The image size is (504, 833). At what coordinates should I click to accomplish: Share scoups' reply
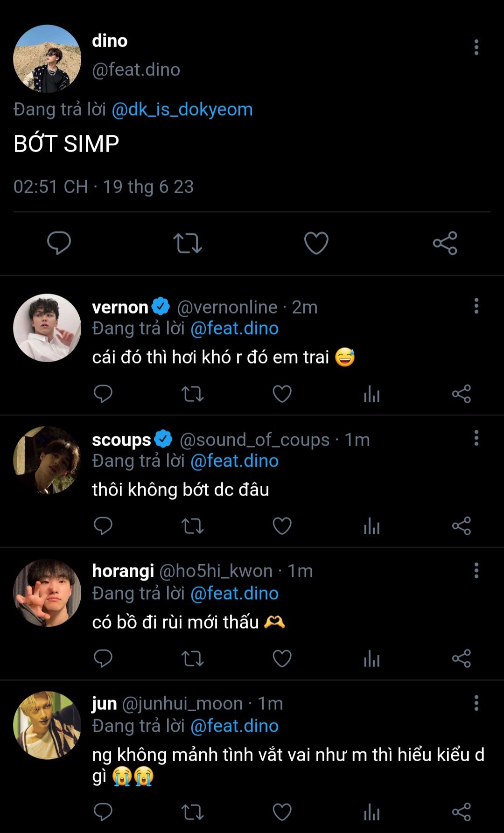pyautogui.click(x=461, y=526)
